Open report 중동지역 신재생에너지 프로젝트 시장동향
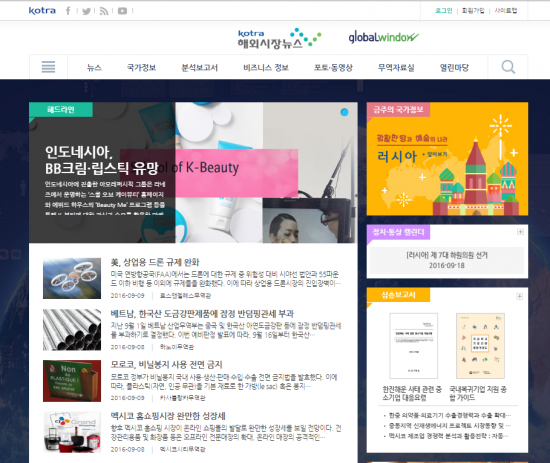The height and width of the screenshot is (463, 550). coord(450,425)
